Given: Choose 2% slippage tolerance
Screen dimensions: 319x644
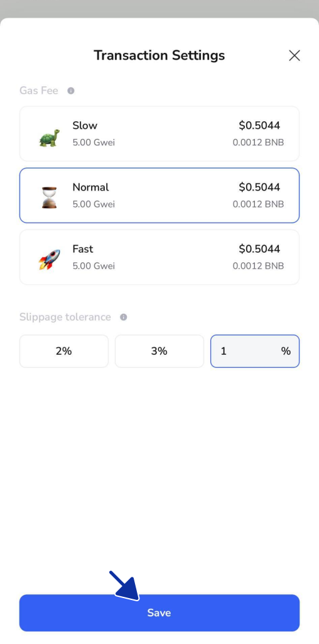Looking at the screenshot, I should click(x=64, y=351).
